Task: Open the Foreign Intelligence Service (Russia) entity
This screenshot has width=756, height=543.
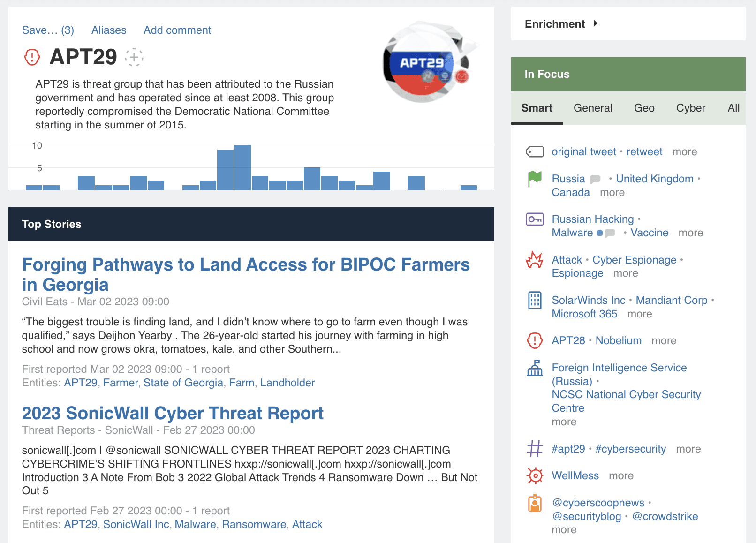Action: (x=619, y=374)
